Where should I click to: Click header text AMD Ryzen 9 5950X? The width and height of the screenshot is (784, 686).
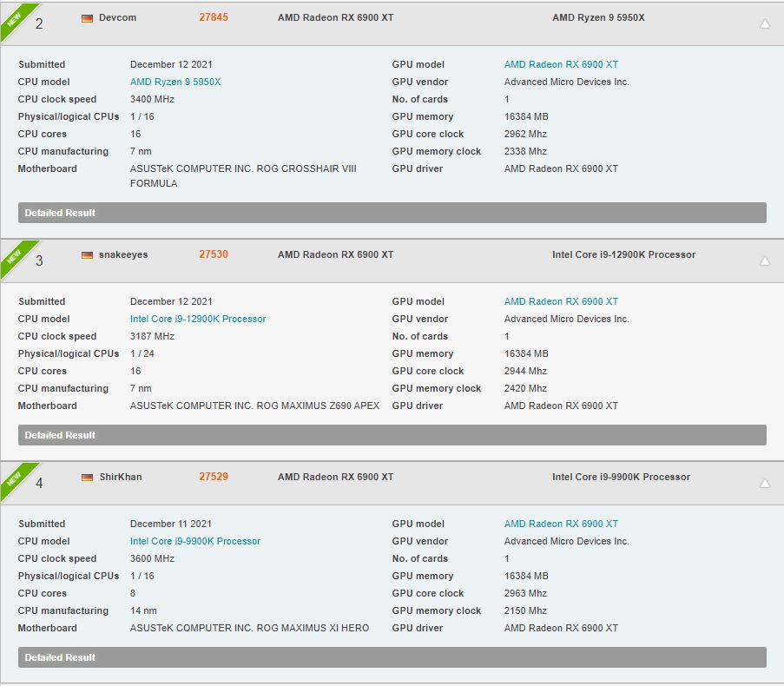598,17
